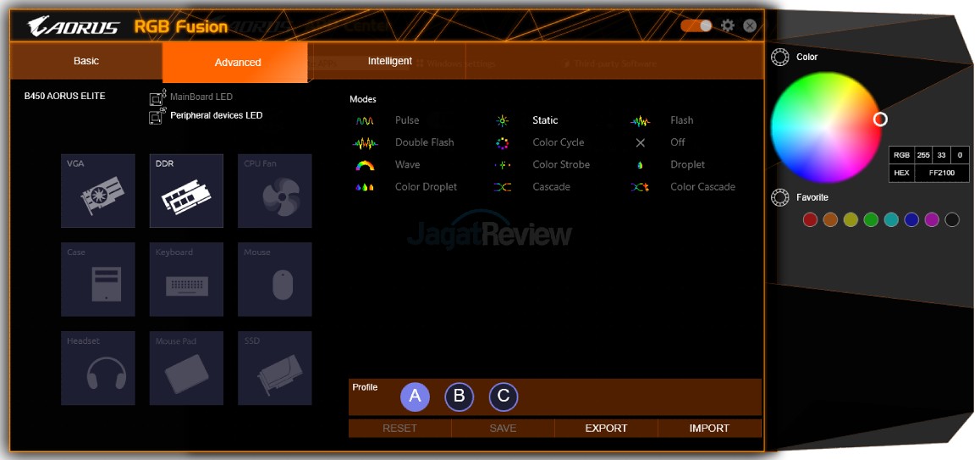Close the RGB Fusion window
The width and height of the screenshot is (980, 460).
750,25
